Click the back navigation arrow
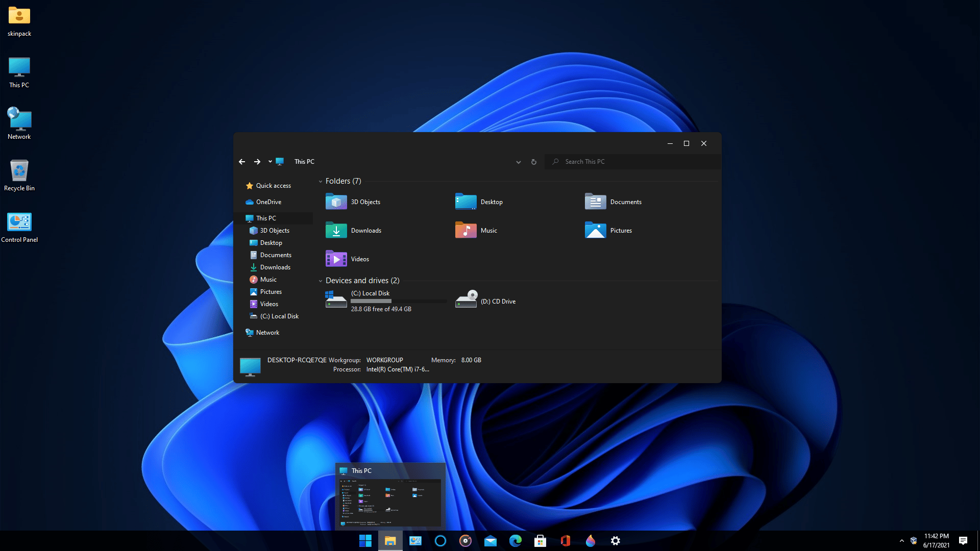Viewport: 980px width, 551px height. coord(241,161)
